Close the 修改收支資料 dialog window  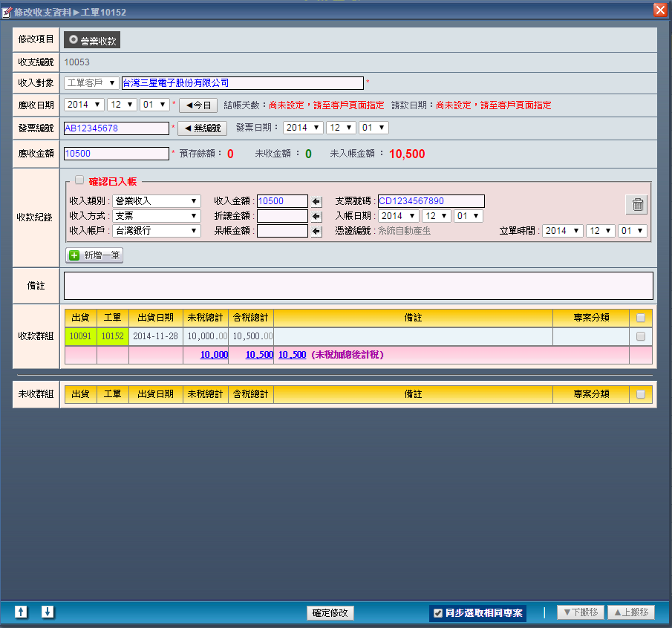(x=659, y=10)
